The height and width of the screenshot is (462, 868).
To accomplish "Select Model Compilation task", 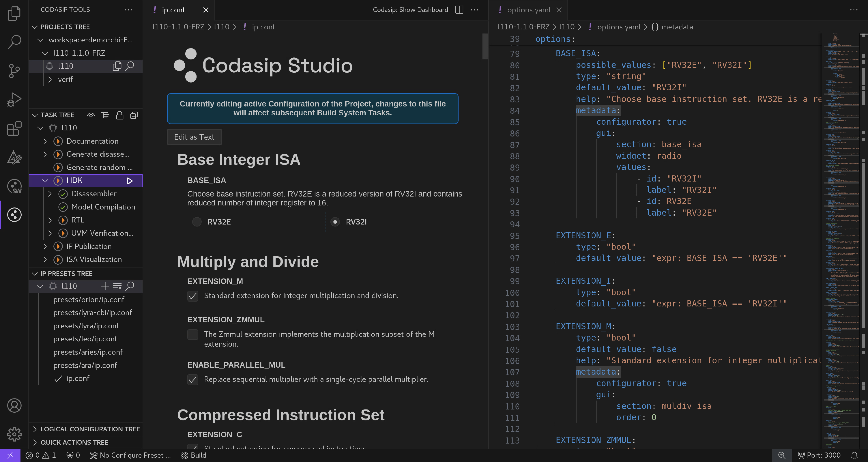I will pos(103,207).
